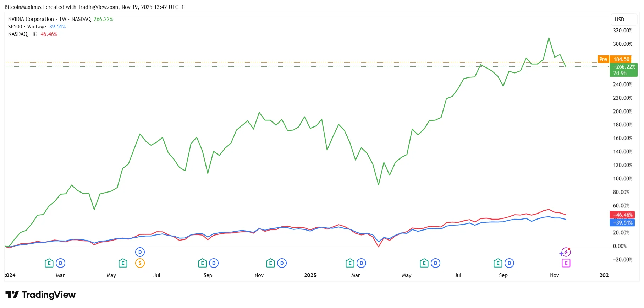Select the orange stock split S marker
This screenshot has height=308, width=644.
tap(140, 263)
